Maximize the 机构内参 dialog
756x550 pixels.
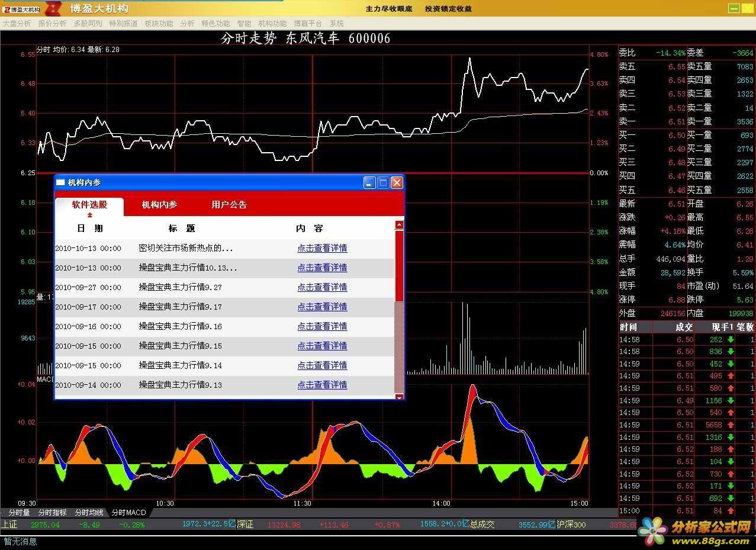(x=383, y=183)
